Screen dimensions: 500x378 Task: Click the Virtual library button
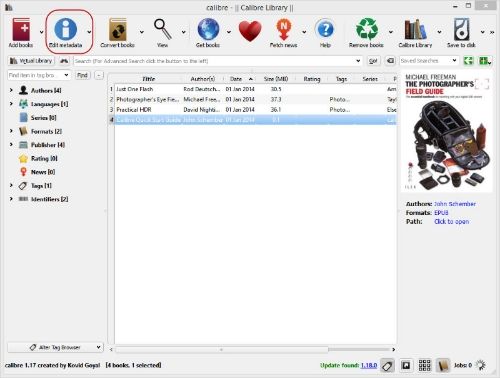click(x=31, y=61)
